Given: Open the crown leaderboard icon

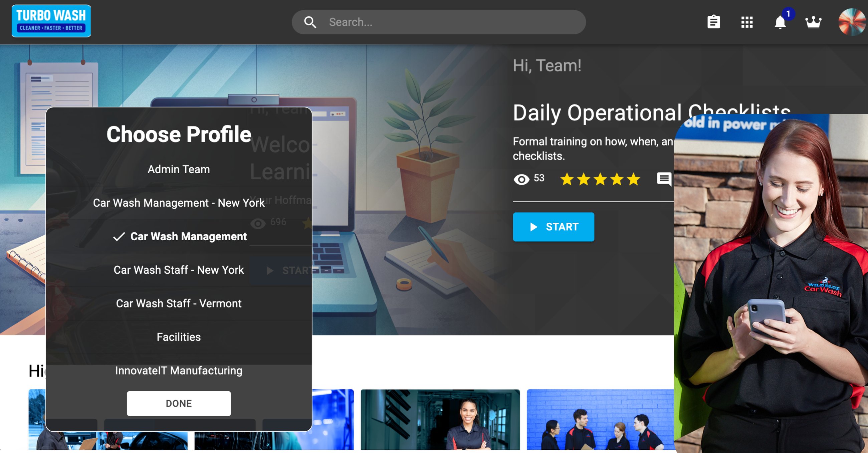Looking at the screenshot, I should pyautogui.click(x=813, y=22).
